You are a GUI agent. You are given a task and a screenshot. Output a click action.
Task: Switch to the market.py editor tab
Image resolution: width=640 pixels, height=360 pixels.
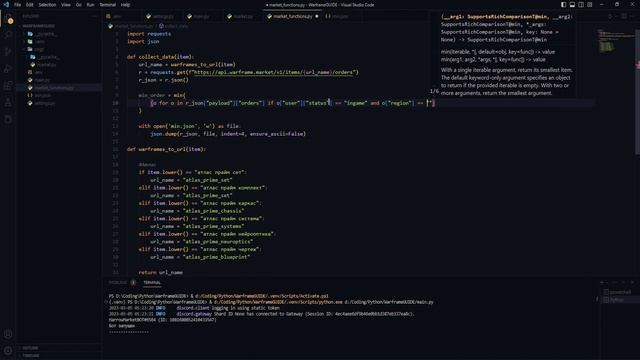click(243, 16)
